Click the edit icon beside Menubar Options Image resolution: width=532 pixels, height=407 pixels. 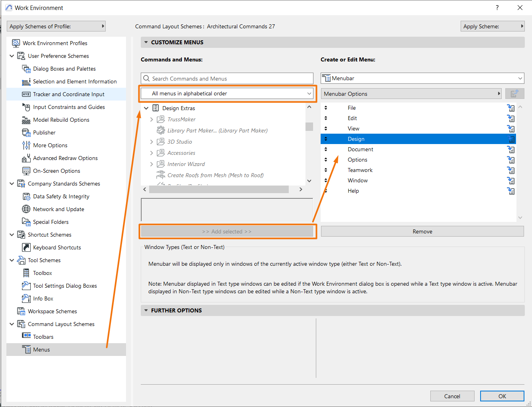[x=514, y=93]
